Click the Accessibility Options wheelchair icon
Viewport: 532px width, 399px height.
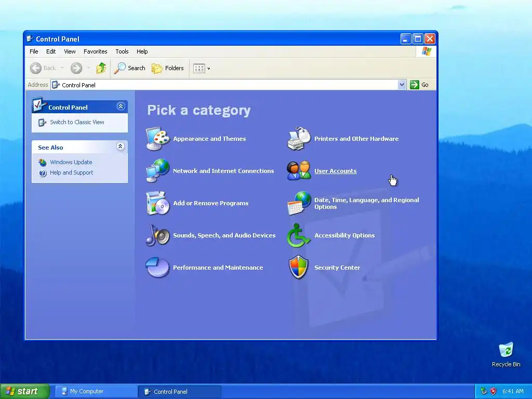click(x=299, y=235)
